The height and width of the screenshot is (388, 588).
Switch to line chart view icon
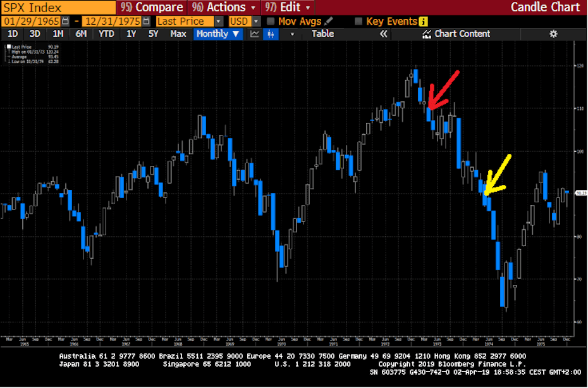[255, 34]
